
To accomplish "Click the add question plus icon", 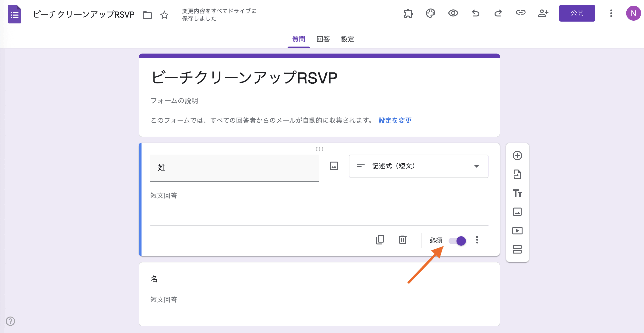I will [x=517, y=156].
